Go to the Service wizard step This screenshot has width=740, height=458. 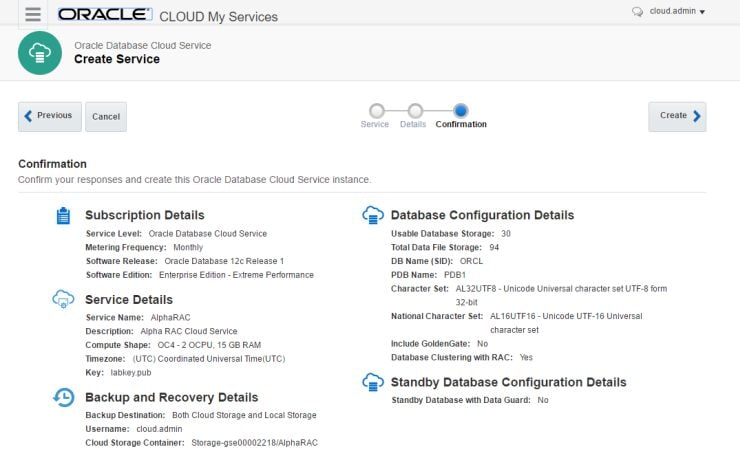pyautogui.click(x=376, y=111)
